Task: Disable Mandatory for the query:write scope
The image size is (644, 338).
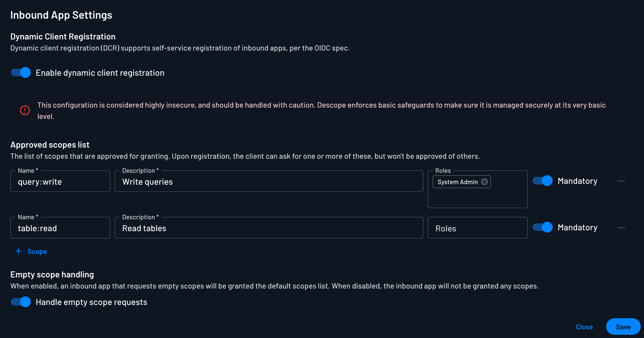Action: coord(543,181)
